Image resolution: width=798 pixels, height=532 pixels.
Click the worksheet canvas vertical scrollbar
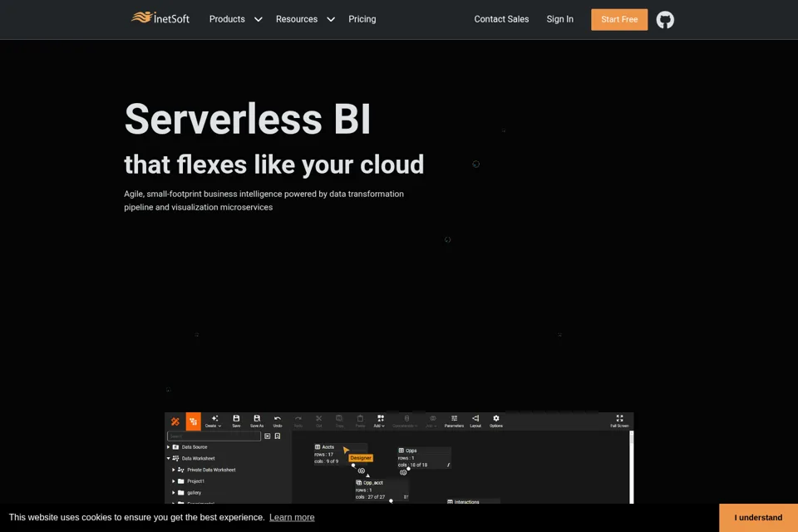coord(632,467)
